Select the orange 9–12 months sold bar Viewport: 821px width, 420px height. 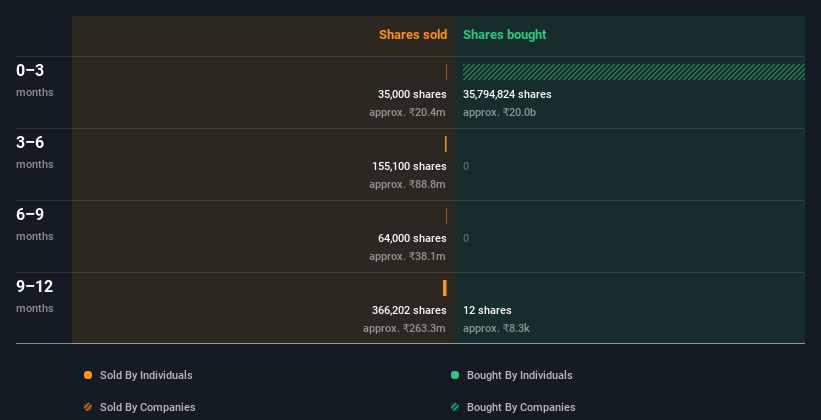(445, 288)
